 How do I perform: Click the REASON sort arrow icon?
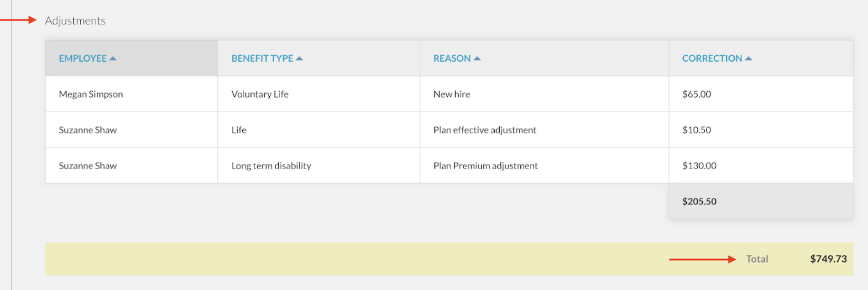point(477,58)
